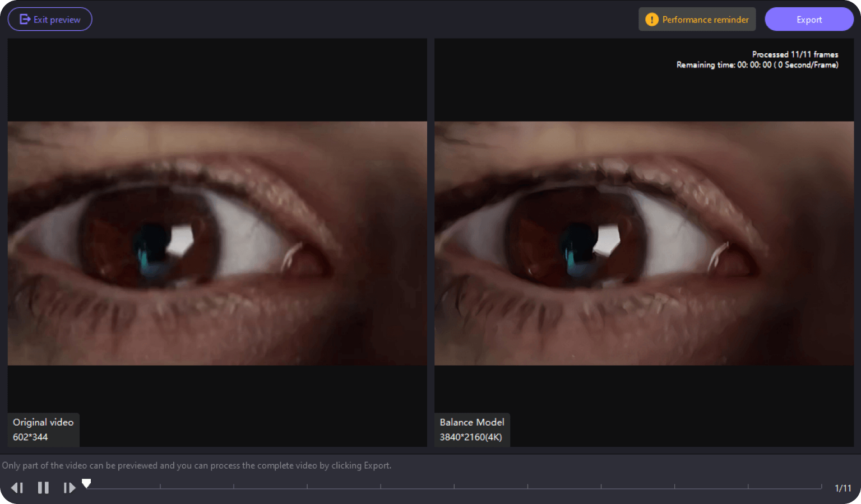Click the 'Only part of the video' notice
This screenshot has width=861, height=504.
(x=196, y=465)
